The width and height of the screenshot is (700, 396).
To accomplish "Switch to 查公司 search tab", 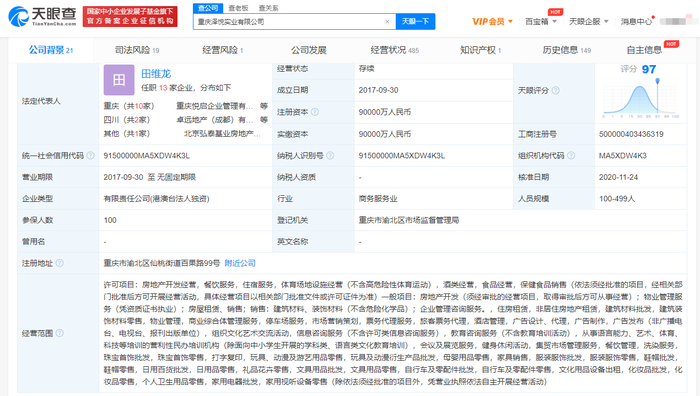I will 208,8.
